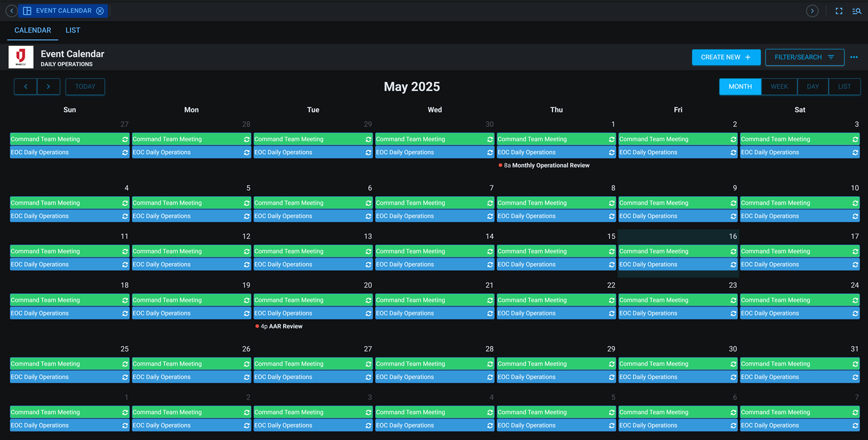The image size is (868, 440).
Task: Click the TODAY button
Action: pos(85,86)
